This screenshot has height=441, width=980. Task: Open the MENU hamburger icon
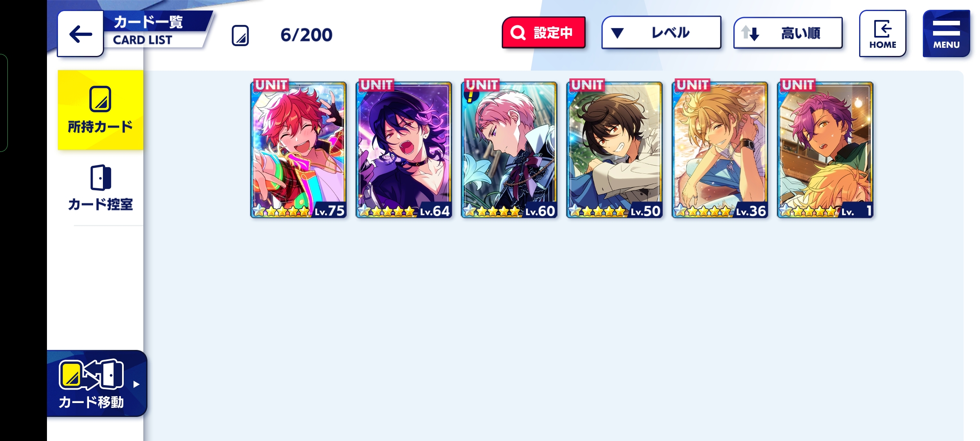[946, 33]
